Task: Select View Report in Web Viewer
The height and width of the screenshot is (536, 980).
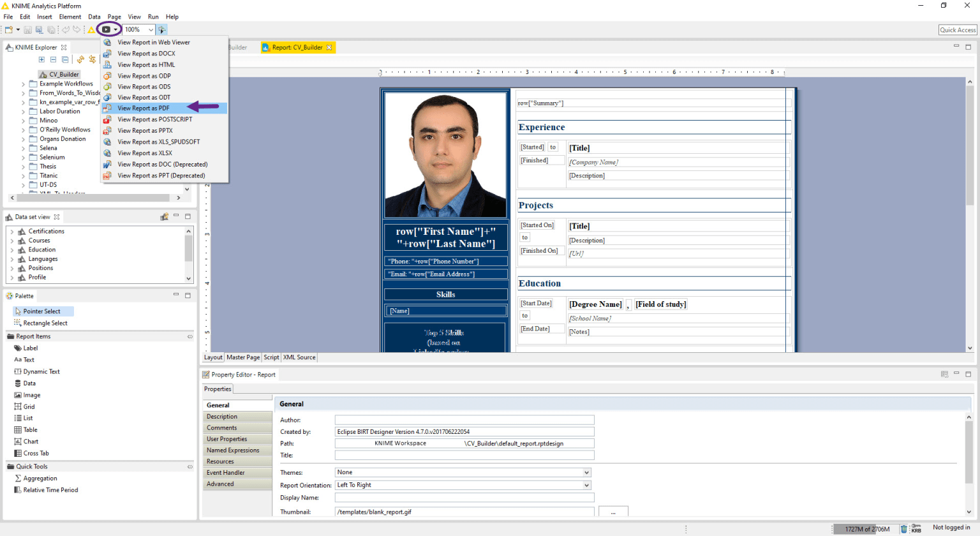Action: pyautogui.click(x=164, y=42)
